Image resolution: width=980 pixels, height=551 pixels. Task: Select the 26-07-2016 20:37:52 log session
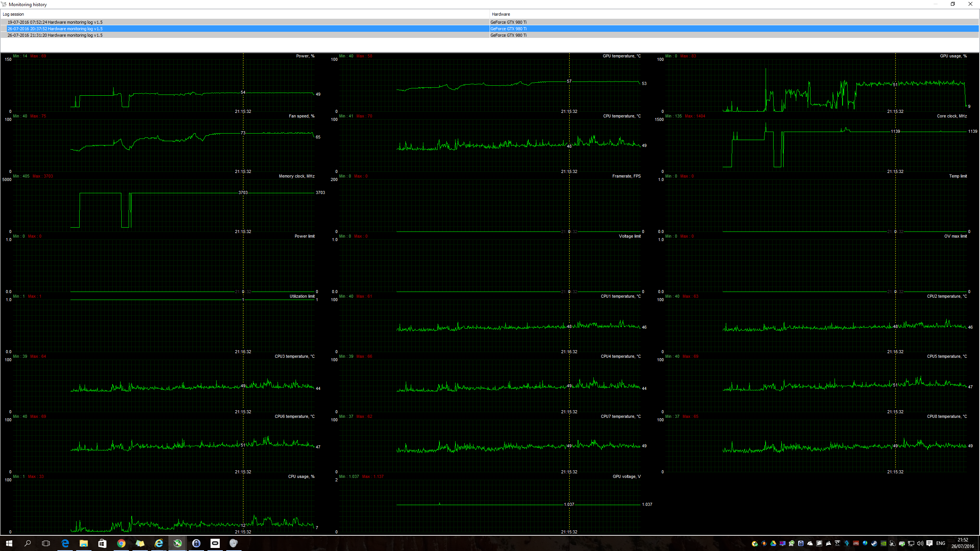(x=55, y=29)
